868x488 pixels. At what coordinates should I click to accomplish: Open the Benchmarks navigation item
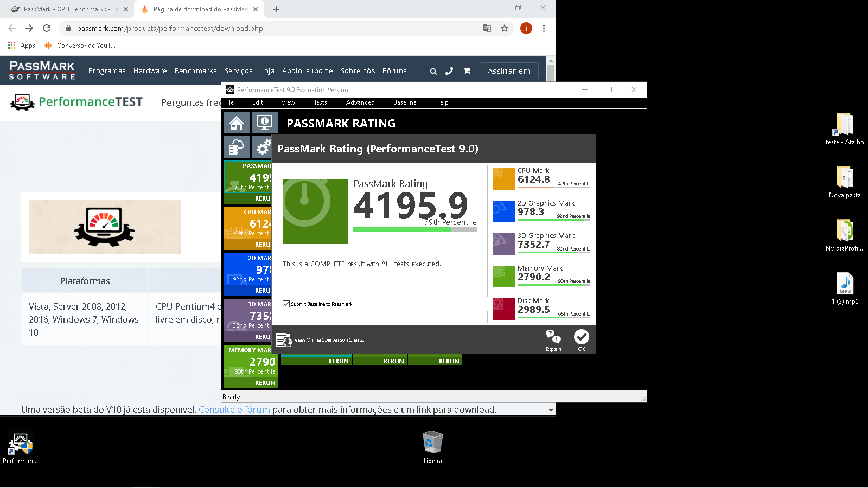click(x=195, y=71)
